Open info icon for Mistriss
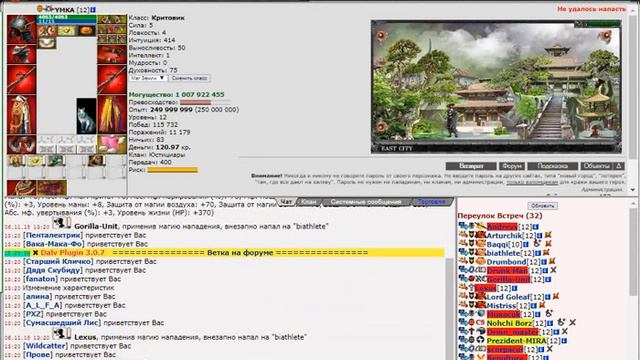 [x=533, y=306]
